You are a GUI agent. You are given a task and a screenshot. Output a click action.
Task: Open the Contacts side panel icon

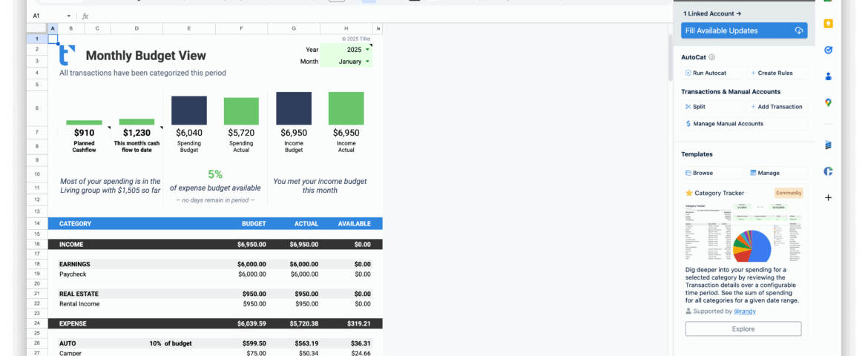[828, 76]
